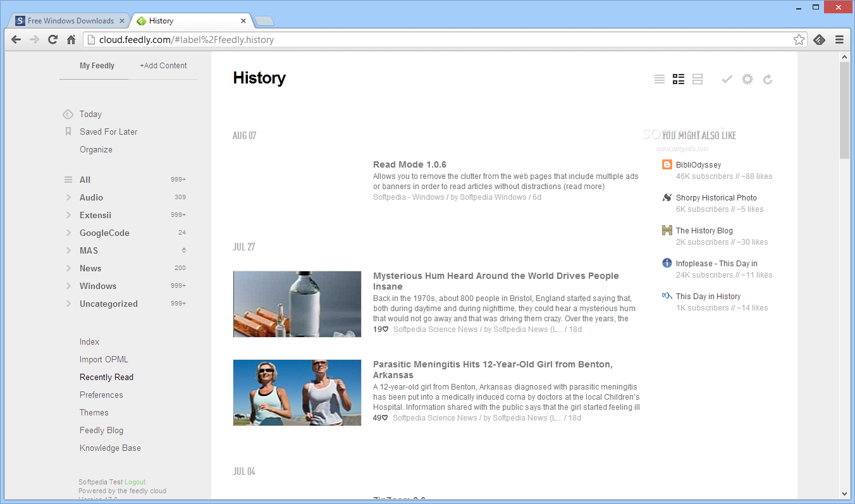Open Recently Read
The image size is (855, 504).
[106, 378]
